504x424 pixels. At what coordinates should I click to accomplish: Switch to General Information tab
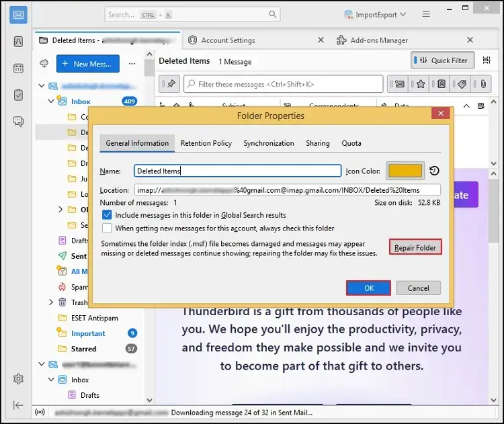pyautogui.click(x=137, y=143)
